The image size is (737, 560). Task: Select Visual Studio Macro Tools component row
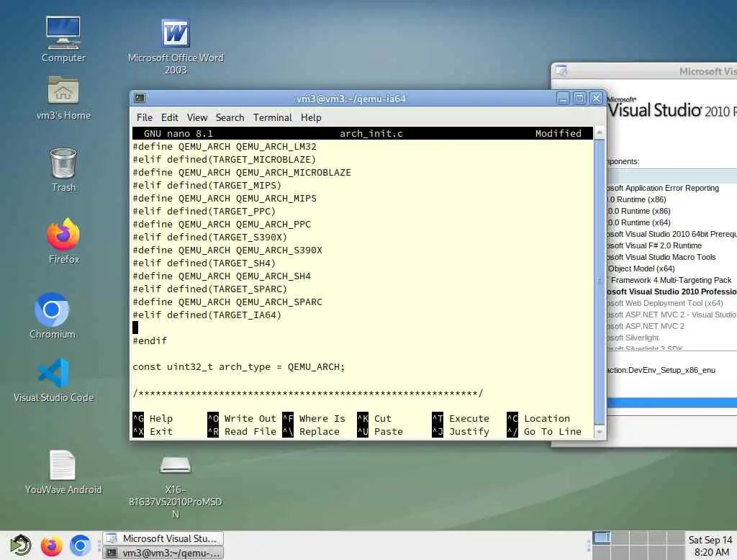(661, 257)
